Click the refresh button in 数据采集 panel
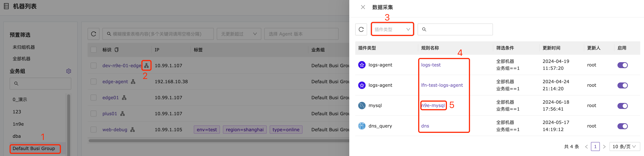 click(x=361, y=29)
